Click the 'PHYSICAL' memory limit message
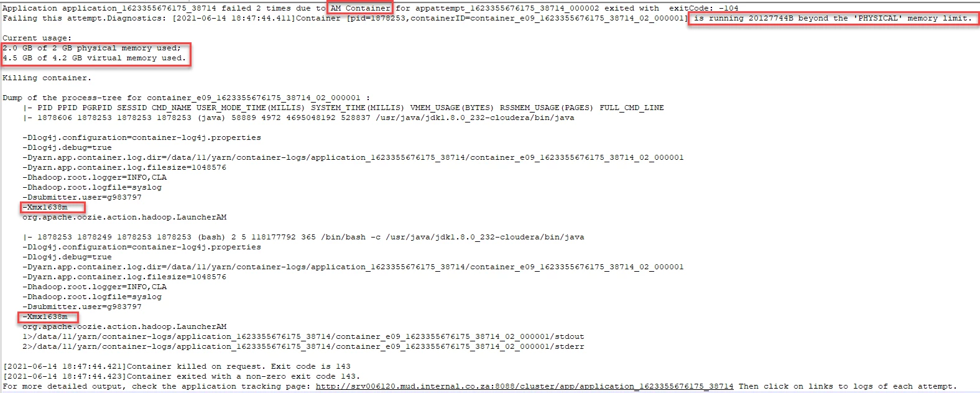 [x=833, y=18]
